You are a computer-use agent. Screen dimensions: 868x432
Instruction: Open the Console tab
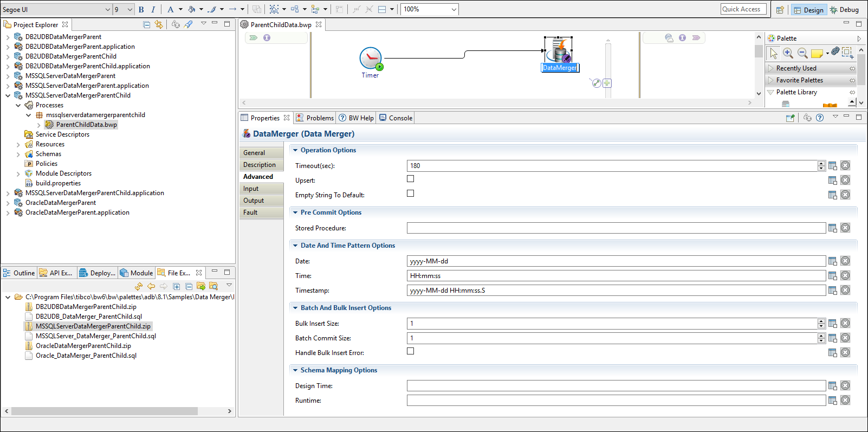(x=400, y=118)
